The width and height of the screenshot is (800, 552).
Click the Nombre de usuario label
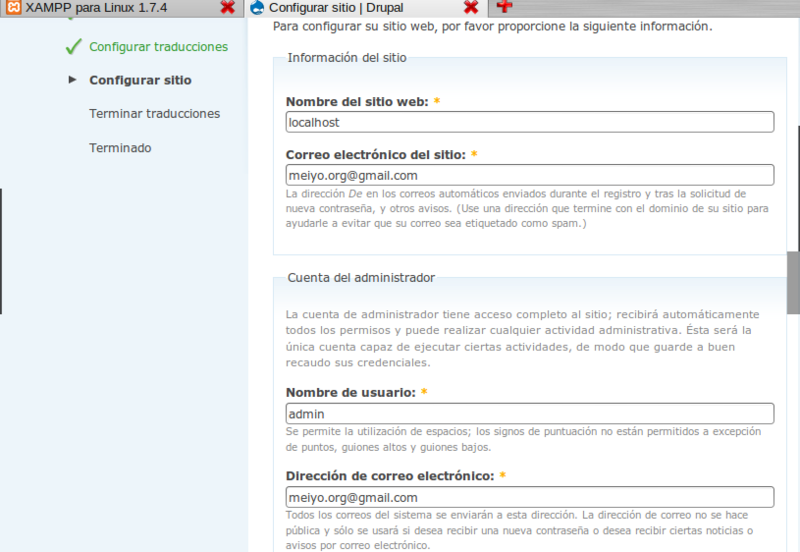350,392
